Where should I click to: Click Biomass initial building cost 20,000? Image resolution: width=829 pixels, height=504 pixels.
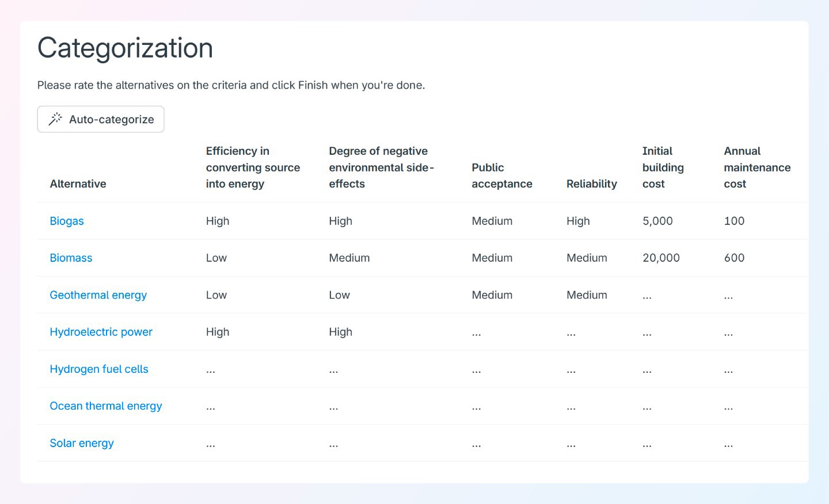pos(661,258)
